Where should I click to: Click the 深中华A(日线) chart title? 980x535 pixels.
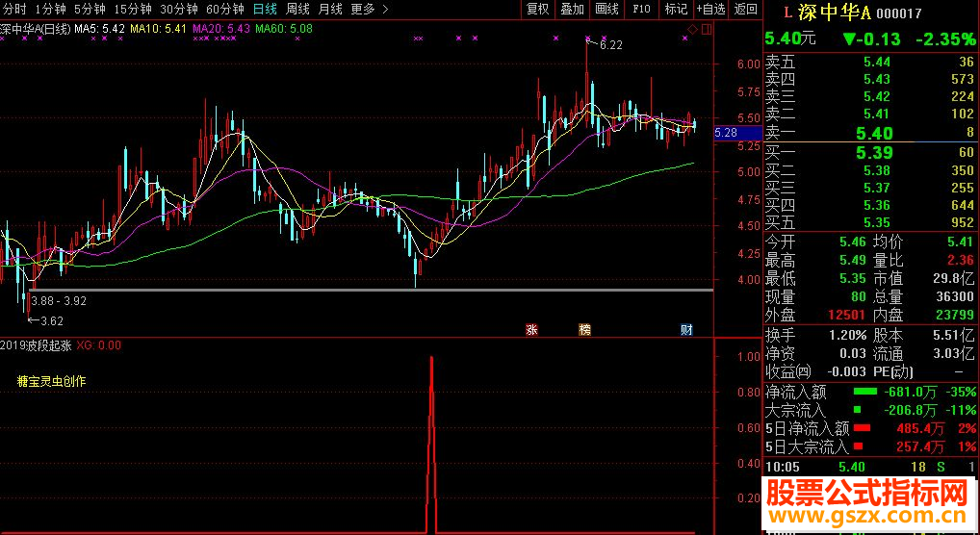[35, 28]
